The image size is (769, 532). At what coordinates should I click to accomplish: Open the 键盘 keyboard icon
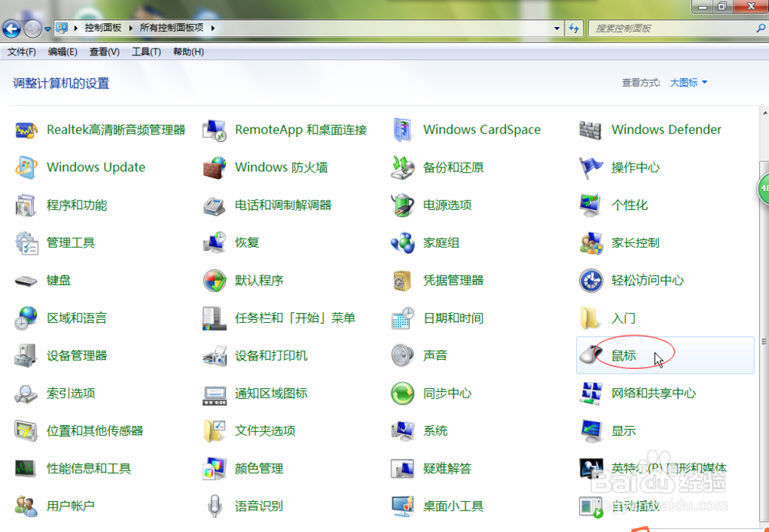(x=26, y=281)
